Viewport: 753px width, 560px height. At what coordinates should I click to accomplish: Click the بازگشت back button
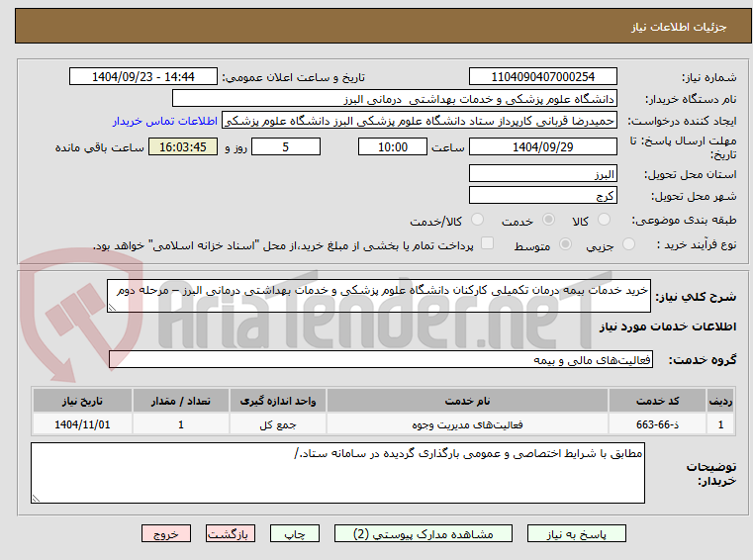pyautogui.click(x=230, y=533)
